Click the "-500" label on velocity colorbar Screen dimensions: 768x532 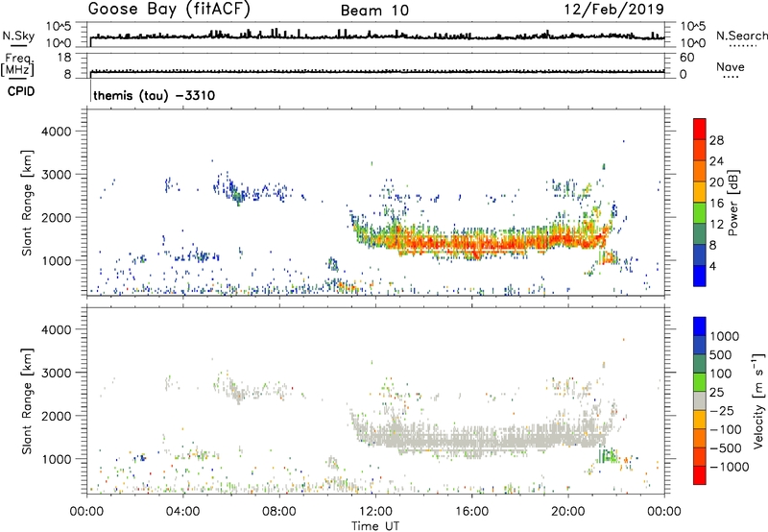[726, 448]
